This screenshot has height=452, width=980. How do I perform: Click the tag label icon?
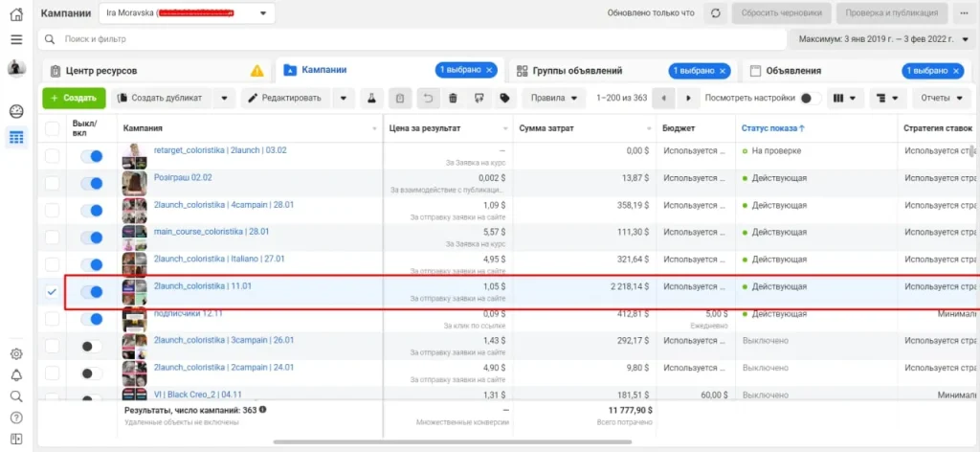click(x=504, y=98)
